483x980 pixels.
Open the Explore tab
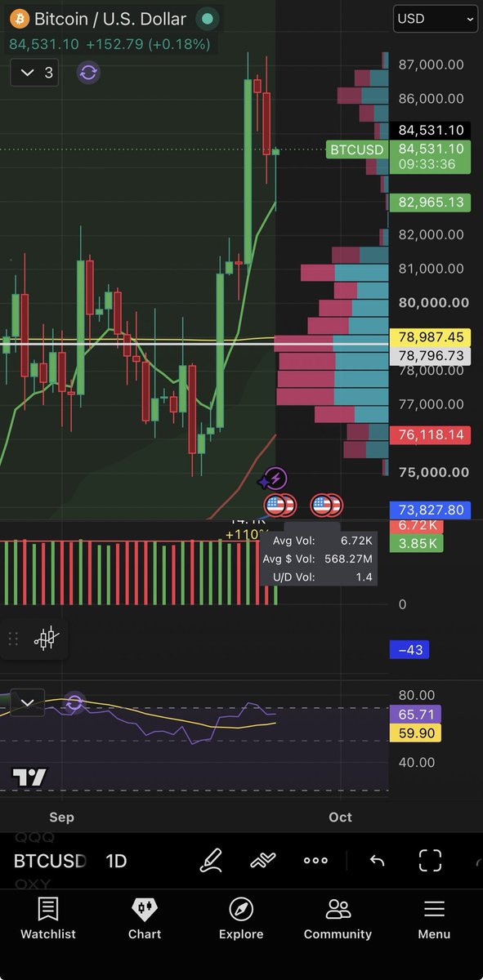coord(241,920)
